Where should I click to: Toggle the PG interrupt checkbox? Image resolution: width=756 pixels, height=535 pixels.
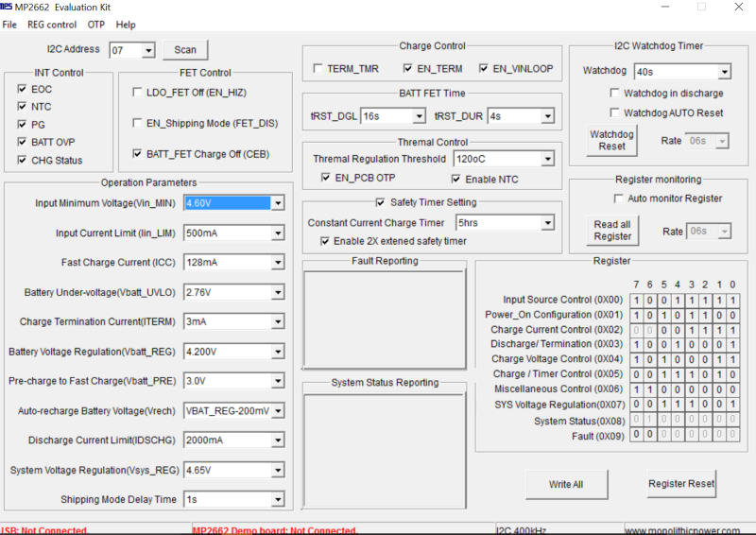tap(22, 125)
